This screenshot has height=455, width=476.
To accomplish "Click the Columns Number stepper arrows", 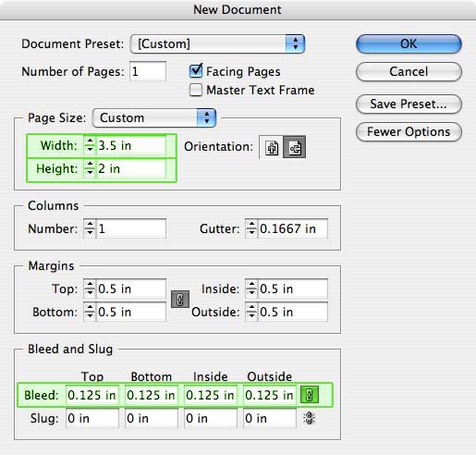I will pyautogui.click(x=90, y=228).
